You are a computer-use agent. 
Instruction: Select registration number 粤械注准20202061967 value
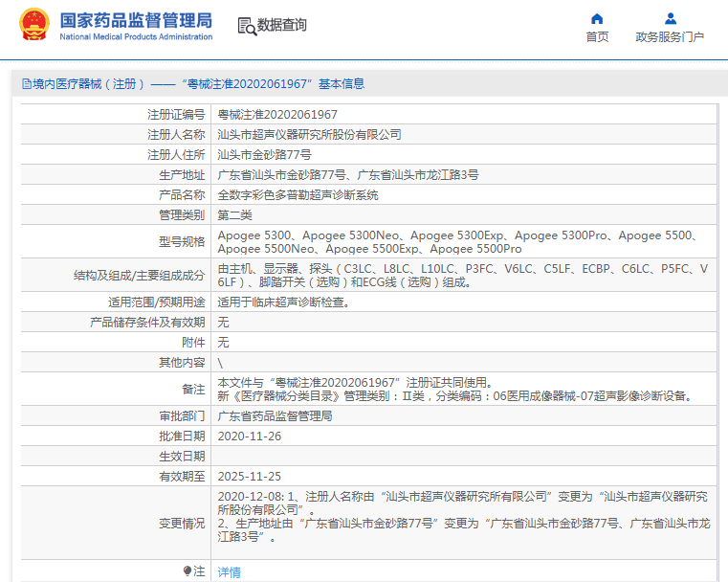coord(277,114)
